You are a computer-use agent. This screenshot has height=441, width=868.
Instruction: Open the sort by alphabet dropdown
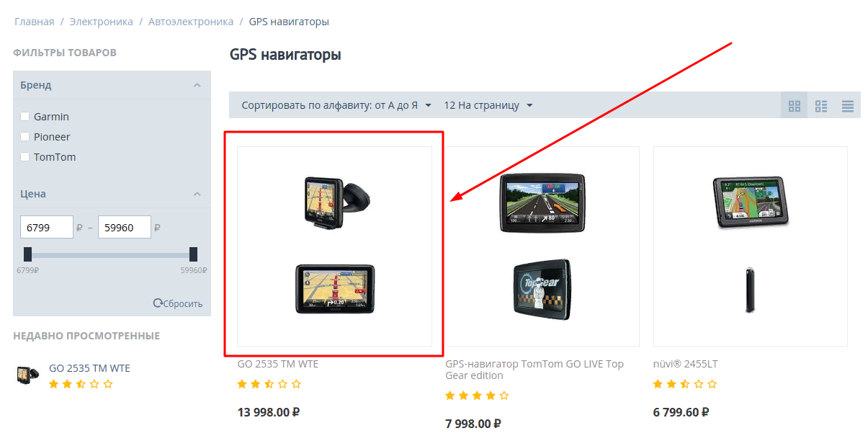[336, 105]
